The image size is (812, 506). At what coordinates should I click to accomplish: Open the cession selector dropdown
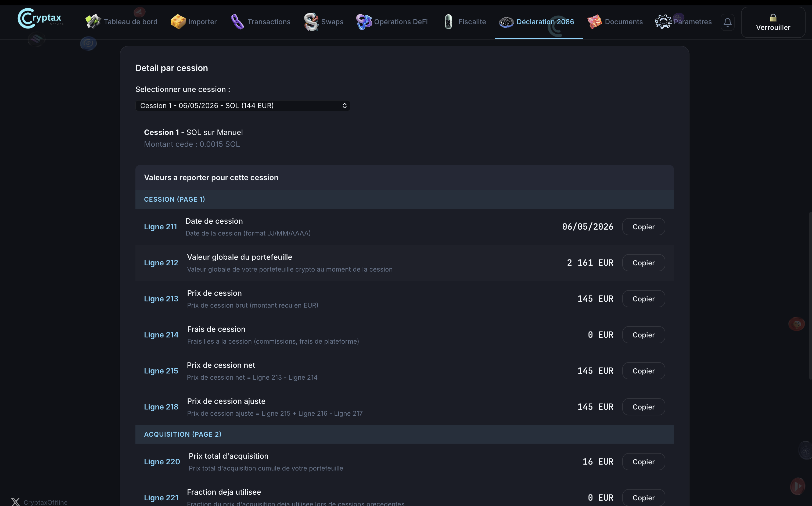[x=242, y=106]
